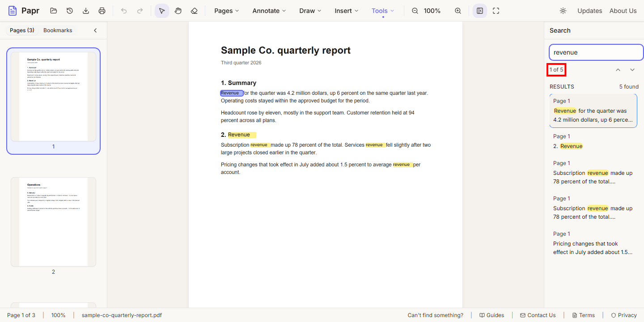Zoom out with the magnifier minus icon
Screen dimensions: 644x322
[415, 11]
